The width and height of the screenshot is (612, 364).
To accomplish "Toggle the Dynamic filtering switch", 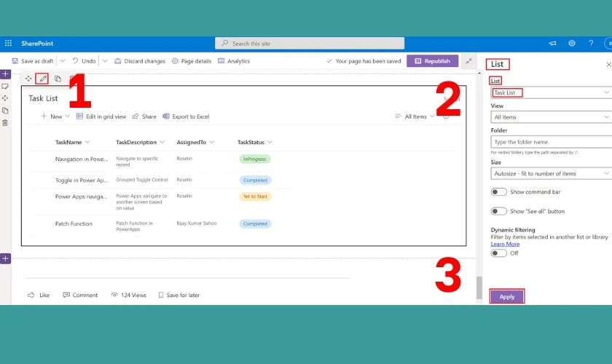I will tap(499, 253).
